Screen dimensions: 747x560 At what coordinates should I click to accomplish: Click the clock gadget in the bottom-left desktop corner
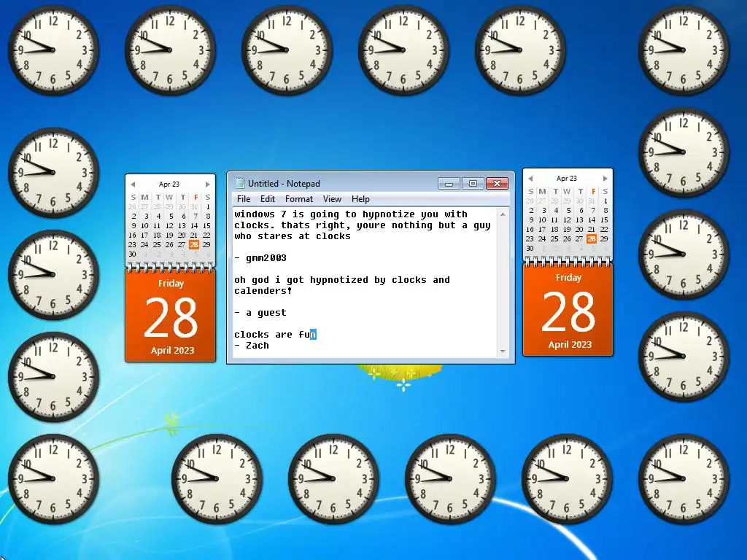53,478
